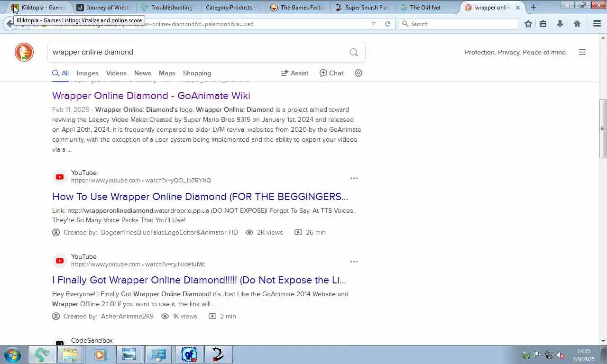This screenshot has height=364, width=607.
Task: Open the URL history dropdown arrow
Action: pyautogui.click(x=373, y=24)
